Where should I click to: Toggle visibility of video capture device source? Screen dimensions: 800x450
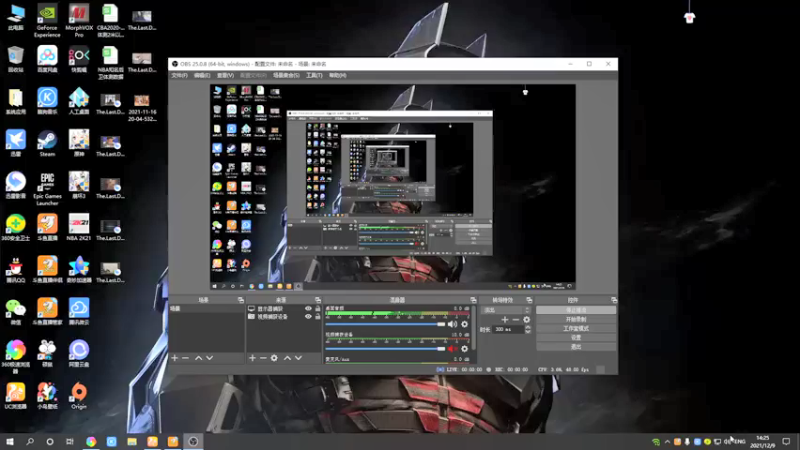click(x=308, y=316)
